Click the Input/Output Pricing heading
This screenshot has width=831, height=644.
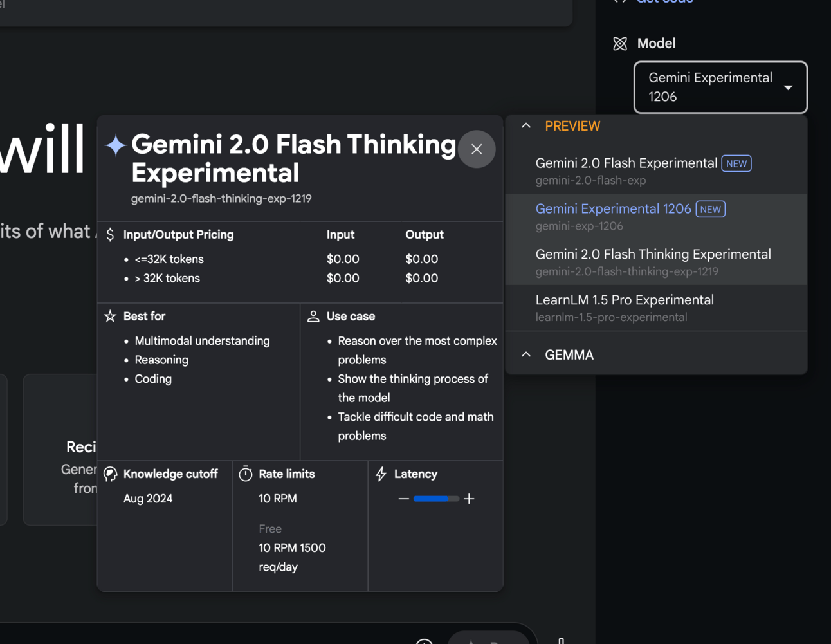point(178,235)
